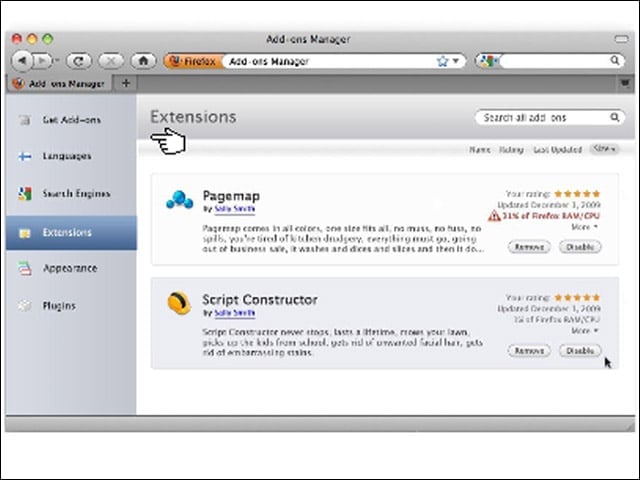Screen dimensions: 640x480
Task: Open the search engine selector Google icon
Action: (x=487, y=61)
